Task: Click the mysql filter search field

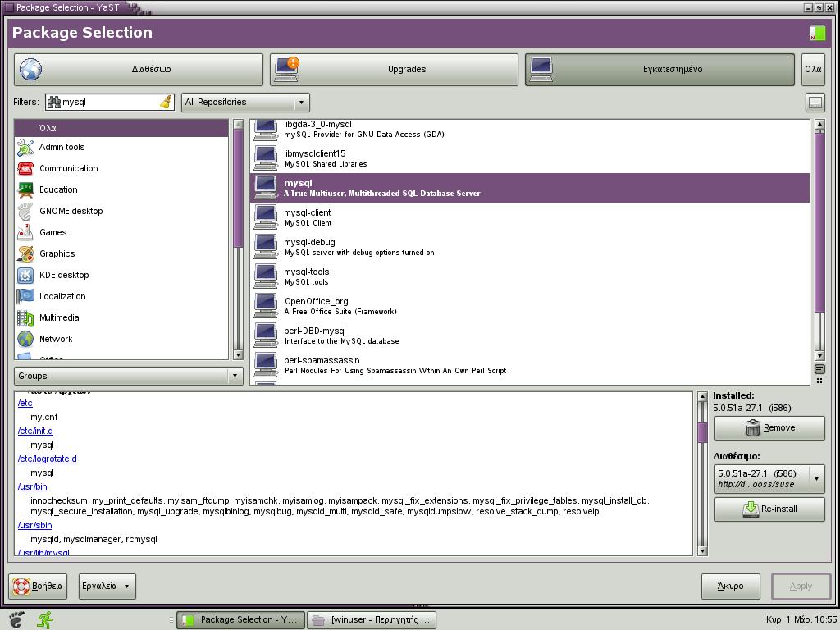Action: (110, 102)
